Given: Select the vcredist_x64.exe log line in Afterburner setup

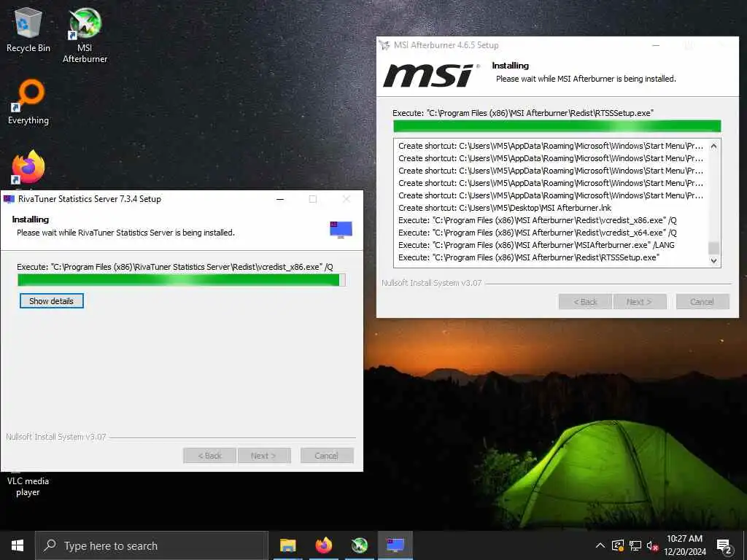Looking at the screenshot, I should (538, 233).
